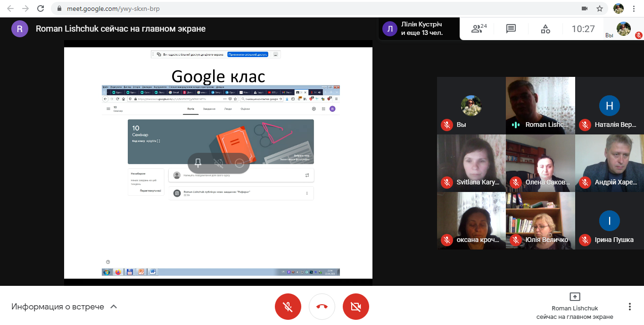Select the Завдання tab in shared Classroom
The width and height of the screenshot is (644, 325).
coord(209,109)
